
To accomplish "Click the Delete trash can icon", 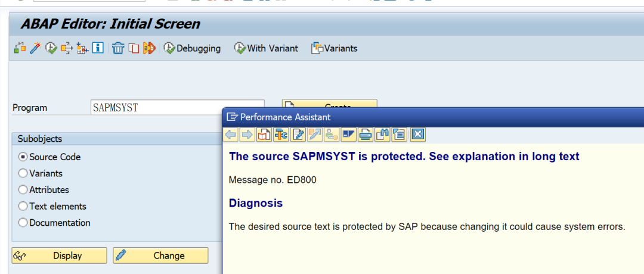I will click(117, 48).
